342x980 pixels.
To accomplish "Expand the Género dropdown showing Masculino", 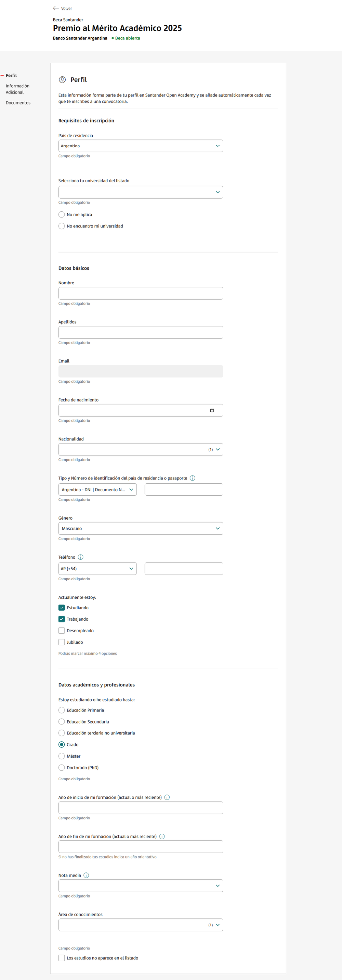I will click(x=141, y=529).
